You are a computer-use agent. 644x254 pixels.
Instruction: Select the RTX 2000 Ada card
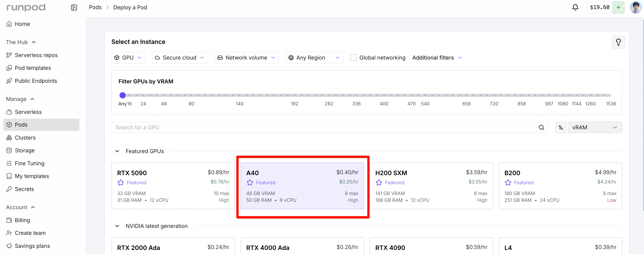[x=173, y=246]
